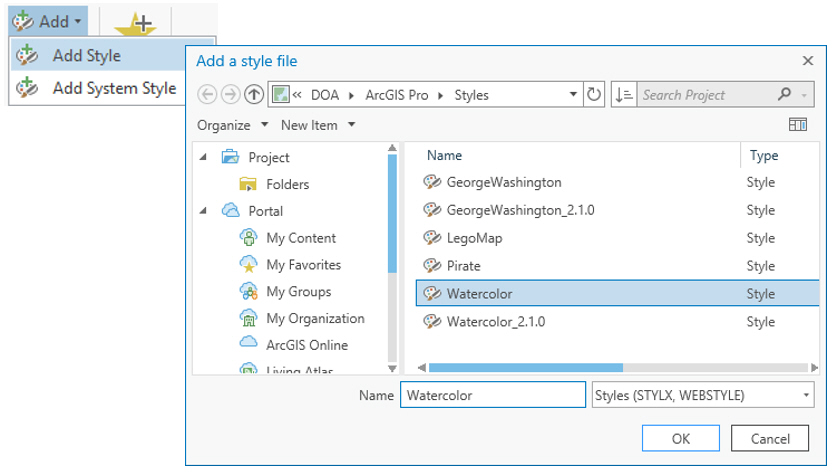Click the file list scroll right arrow
Viewport: 840px width, 476px height.
(814, 368)
